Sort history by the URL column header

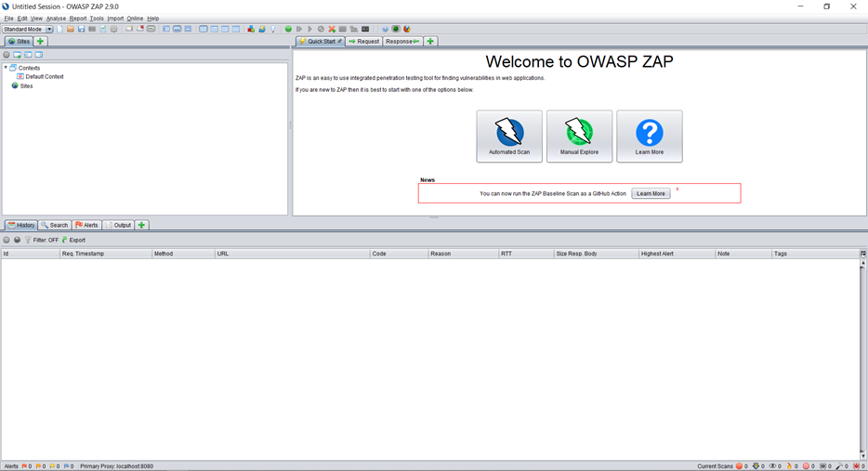click(x=293, y=254)
